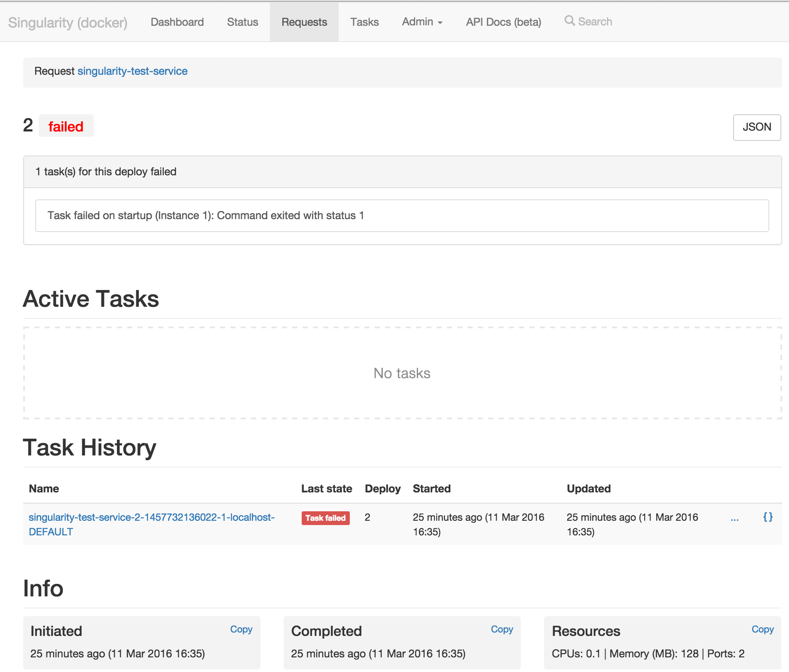Click the Name column header
This screenshot has height=672, width=789.
[x=44, y=489]
